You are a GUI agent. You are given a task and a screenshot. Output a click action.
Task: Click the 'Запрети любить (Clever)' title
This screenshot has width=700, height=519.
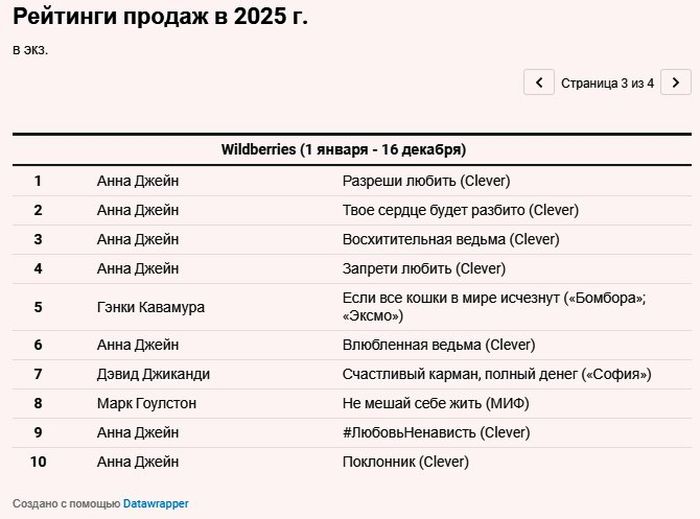click(x=424, y=268)
